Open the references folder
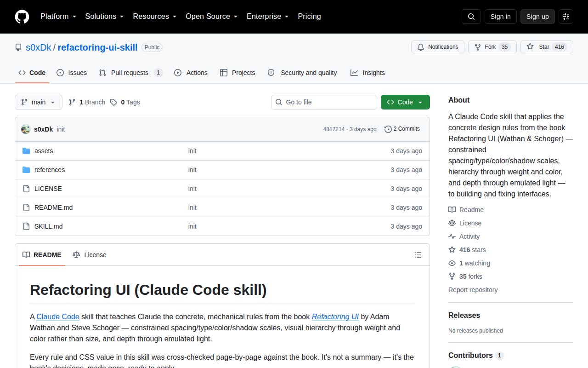Image resolution: width=588 pixels, height=368 pixels. [50, 170]
